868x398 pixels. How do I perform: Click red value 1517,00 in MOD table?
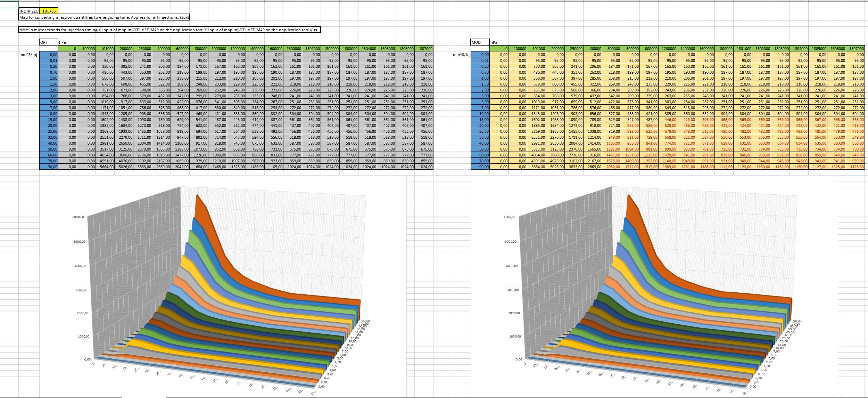(649, 167)
